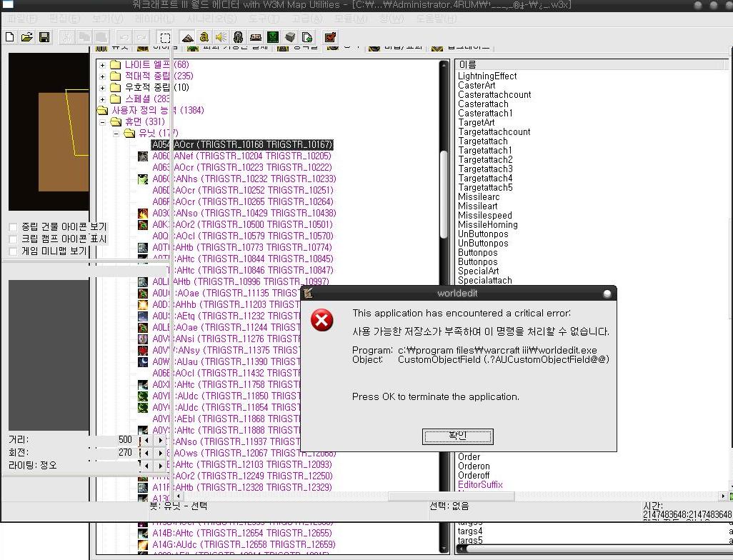Click the Test Map toolbar icon
Image resolution: width=733 pixels, height=560 pixels.
[330, 37]
